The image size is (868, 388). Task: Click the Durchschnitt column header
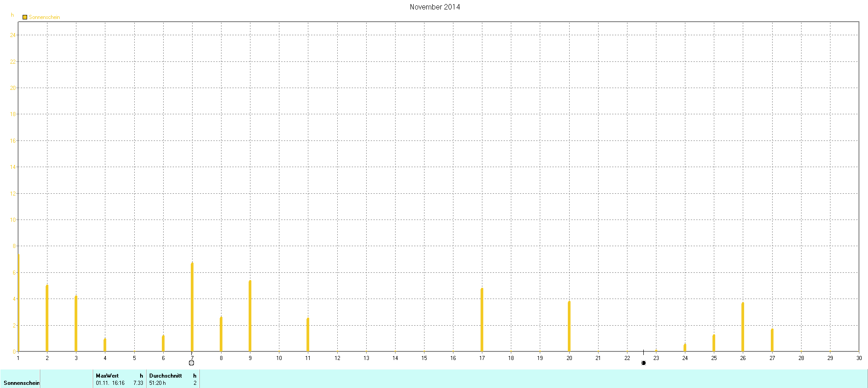(165, 376)
